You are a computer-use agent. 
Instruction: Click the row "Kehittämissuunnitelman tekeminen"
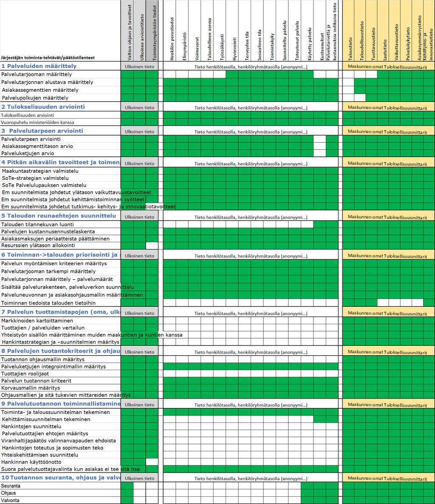pyautogui.click(x=46, y=419)
